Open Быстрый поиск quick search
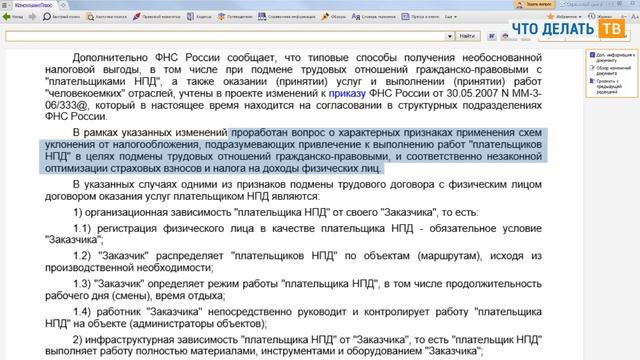Screen dimensions: 640x360 (x=62, y=17)
